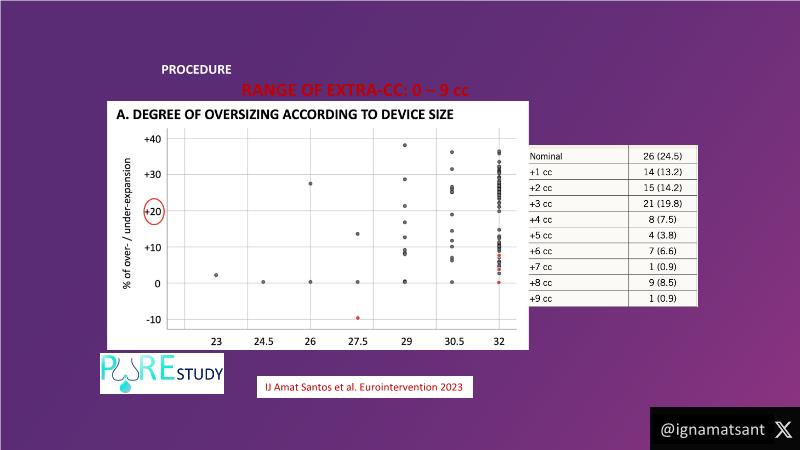Click the 30.5 device size axis label

point(452,341)
